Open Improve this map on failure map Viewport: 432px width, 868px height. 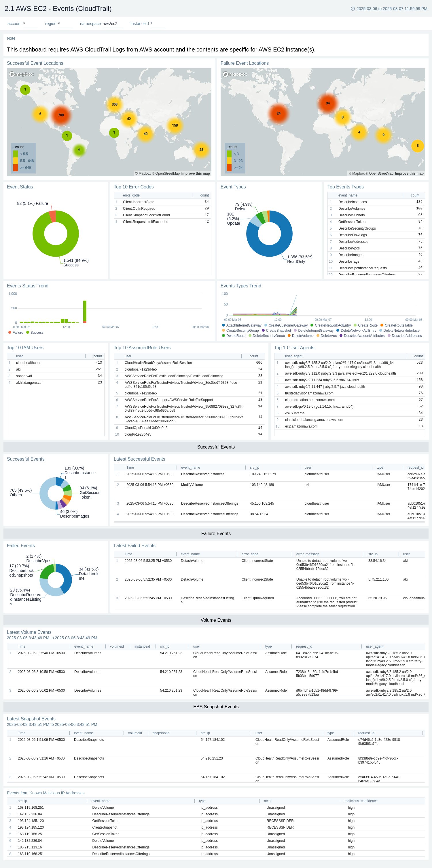coord(409,173)
